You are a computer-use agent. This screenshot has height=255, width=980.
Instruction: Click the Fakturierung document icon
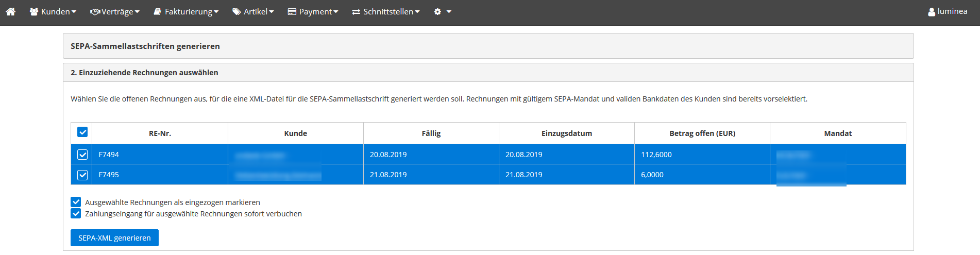(x=158, y=11)
